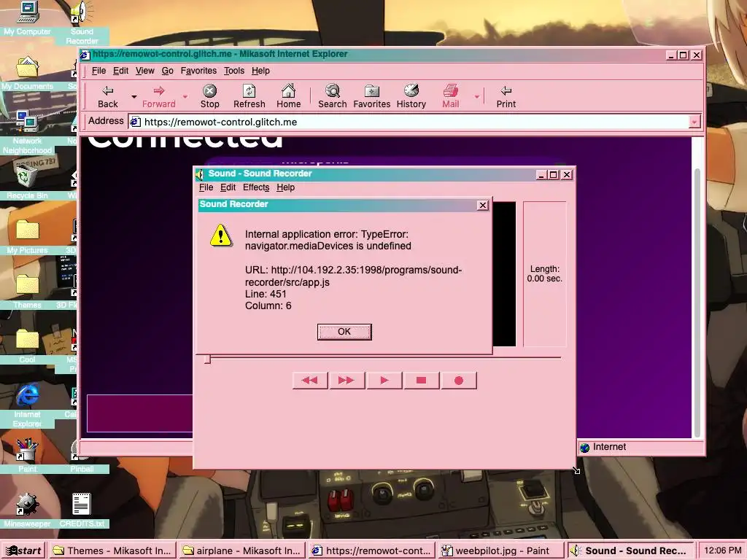Viewport: 747px width, 560px height.
Task: Open the Favorites menu in menu bar
Action: pyautogui.click(x=198, y=71)
